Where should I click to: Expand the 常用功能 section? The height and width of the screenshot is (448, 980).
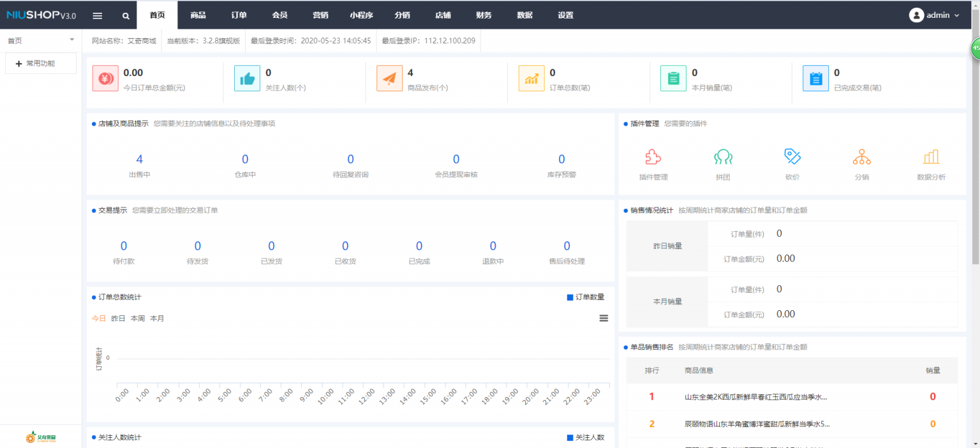[x=40, y=63]
